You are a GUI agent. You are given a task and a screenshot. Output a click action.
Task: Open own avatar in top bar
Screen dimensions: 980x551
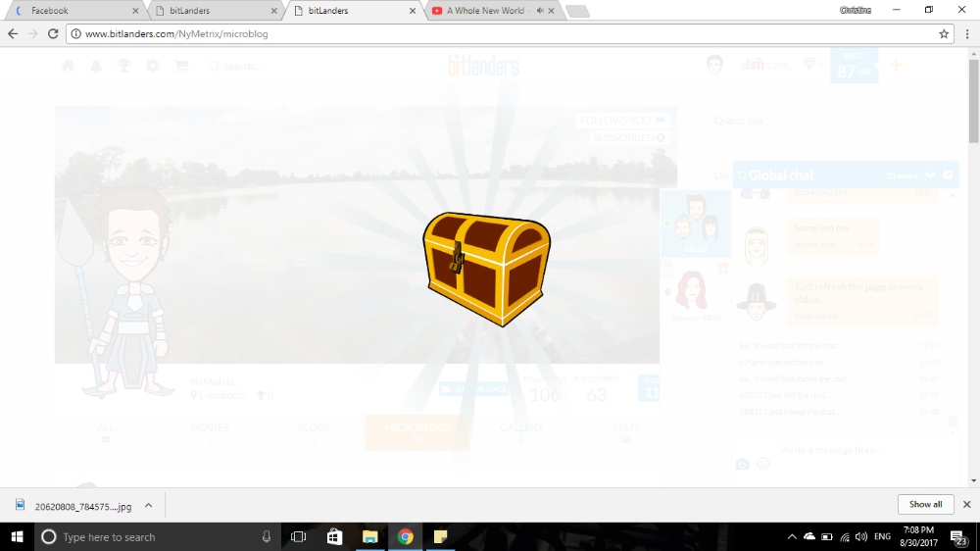pos(714,65)
